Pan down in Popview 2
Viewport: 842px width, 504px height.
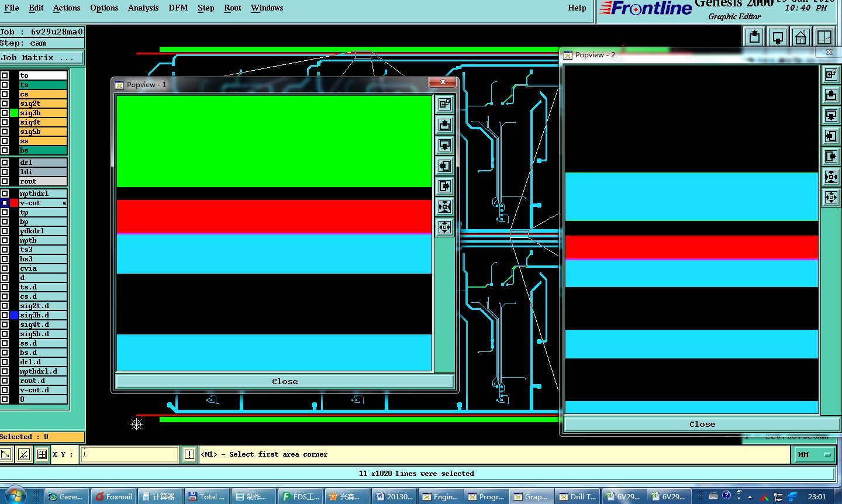coord(831,115)
